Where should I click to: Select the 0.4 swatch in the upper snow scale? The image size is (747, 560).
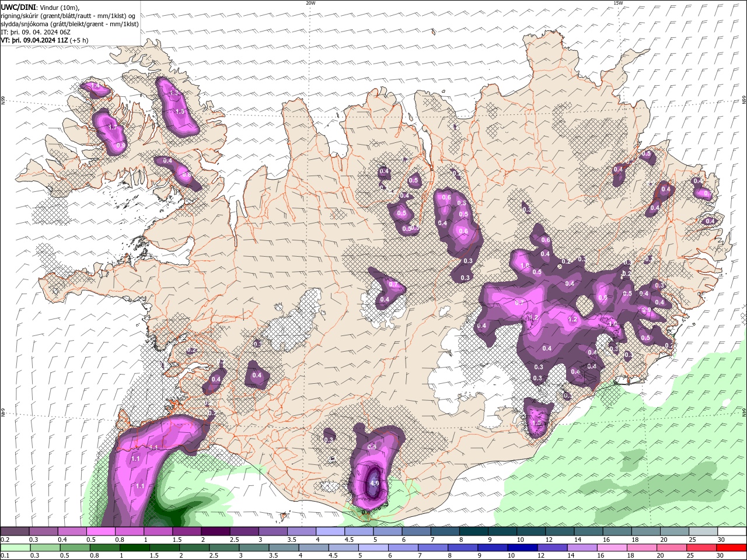pyautogui.click(x=72, y=531)
